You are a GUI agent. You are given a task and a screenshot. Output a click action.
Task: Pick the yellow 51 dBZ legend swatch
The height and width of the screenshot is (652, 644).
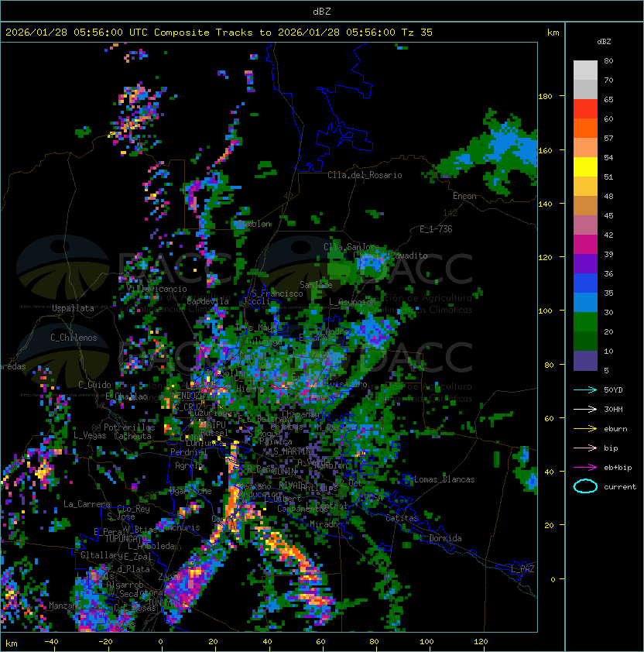[585, 166]
